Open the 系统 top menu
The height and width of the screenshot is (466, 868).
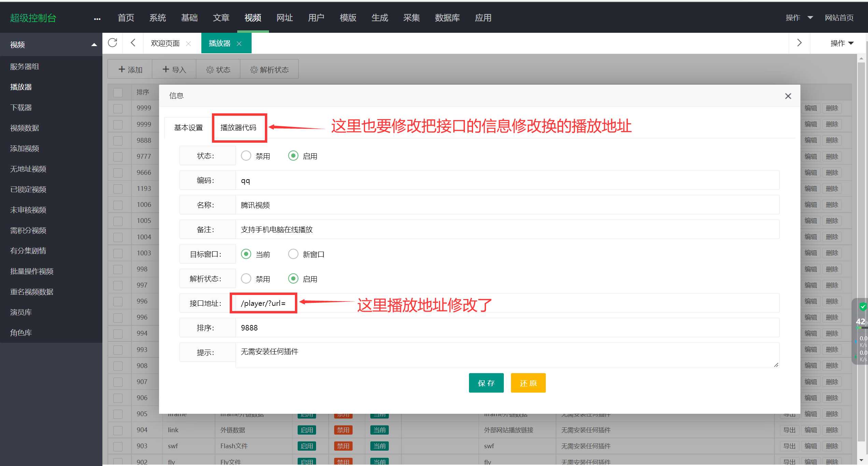157,18
